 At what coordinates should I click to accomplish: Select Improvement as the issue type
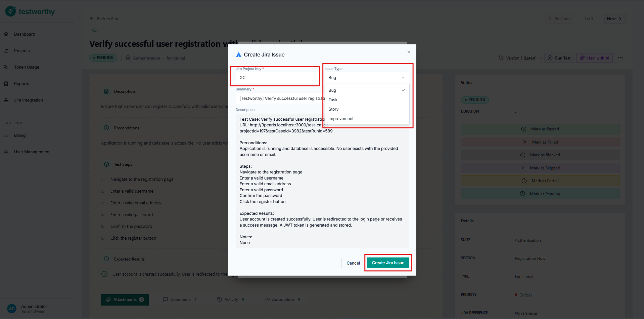367,119
